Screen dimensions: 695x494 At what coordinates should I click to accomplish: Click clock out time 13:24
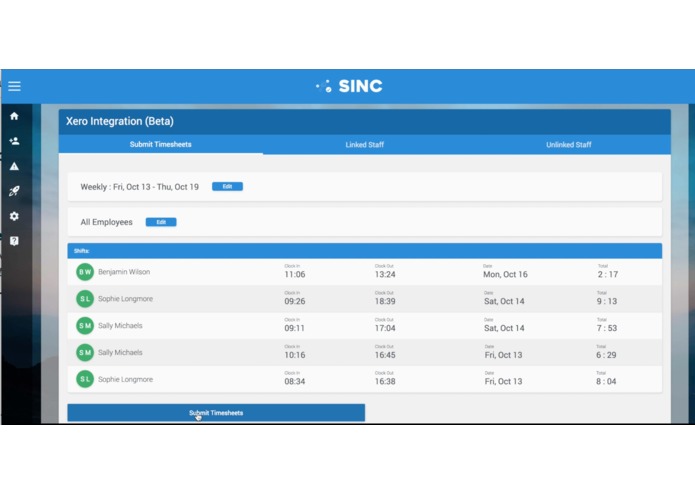385,274
